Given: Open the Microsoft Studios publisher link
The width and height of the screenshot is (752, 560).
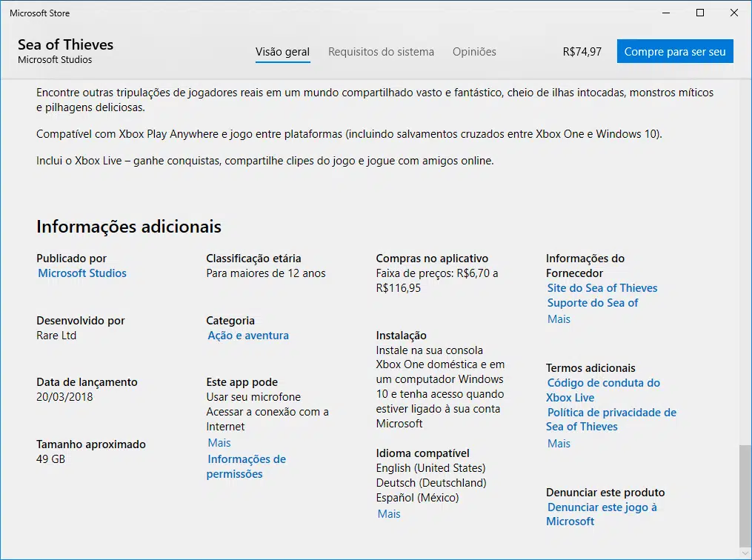Looking at the screenshot, I should click(x=82, y=273).
